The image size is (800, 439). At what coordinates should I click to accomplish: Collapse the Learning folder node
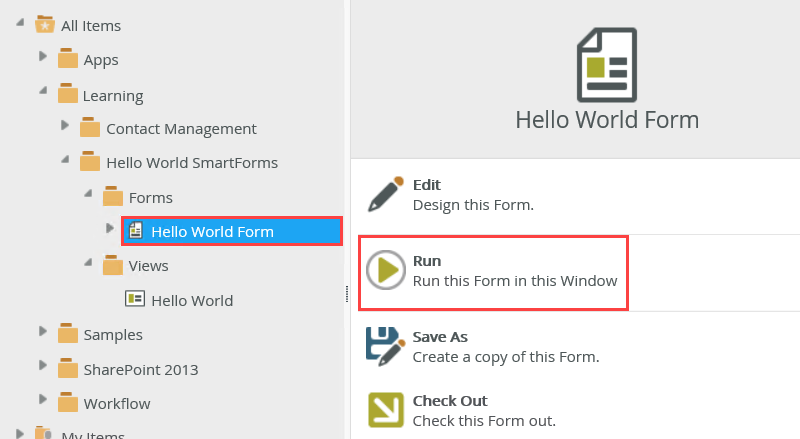43,90
